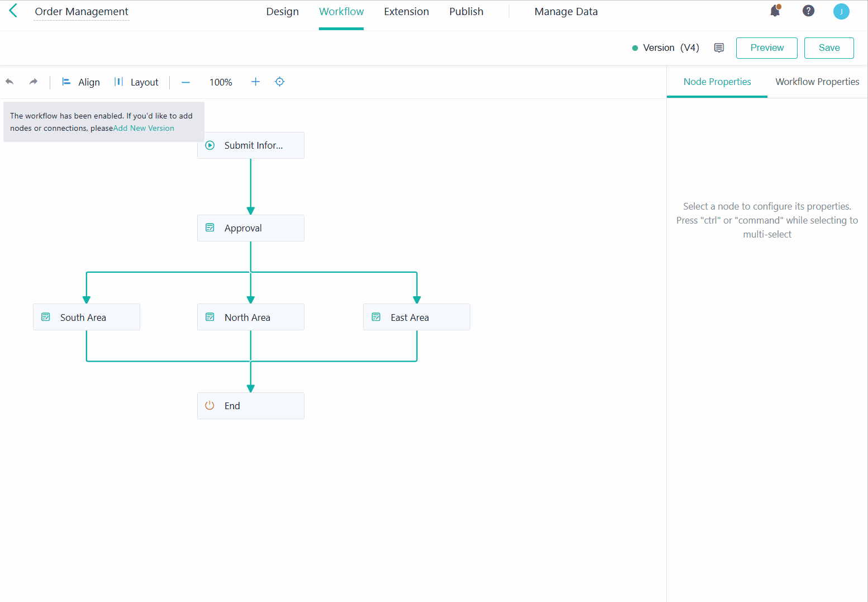Viewport: 868px width, 602px height.
Task: Click the back arrow beside Order Management
Action: [13, 11]
